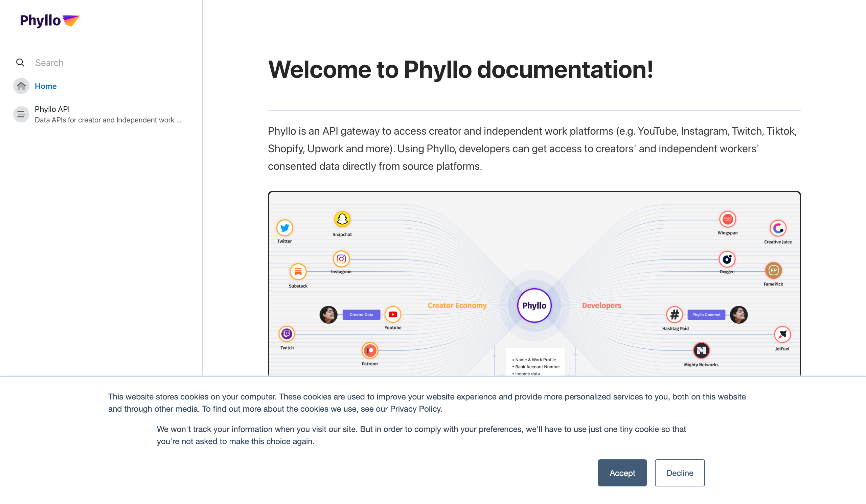The width and height of the screenshot is (866, 504).
Task: Click the Patreon icon in diagram
Action: pos(370,351)
